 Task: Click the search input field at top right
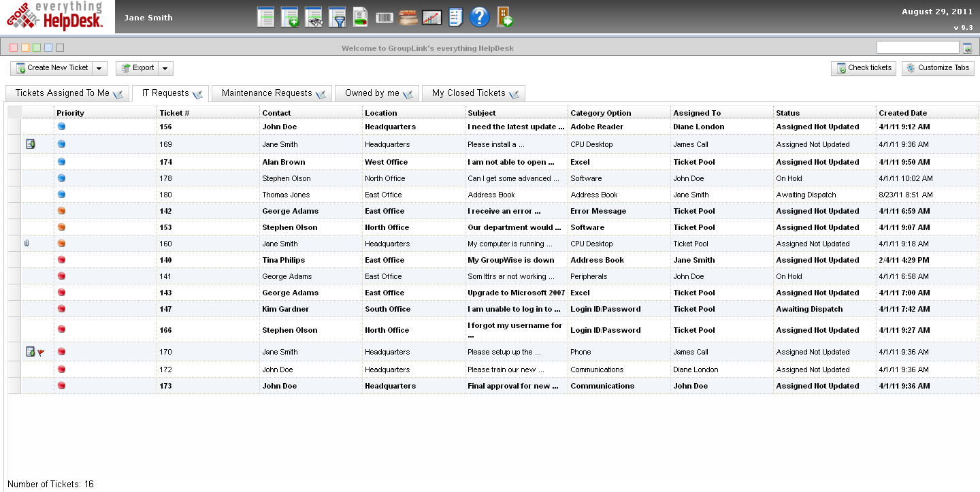click(918, 48)
